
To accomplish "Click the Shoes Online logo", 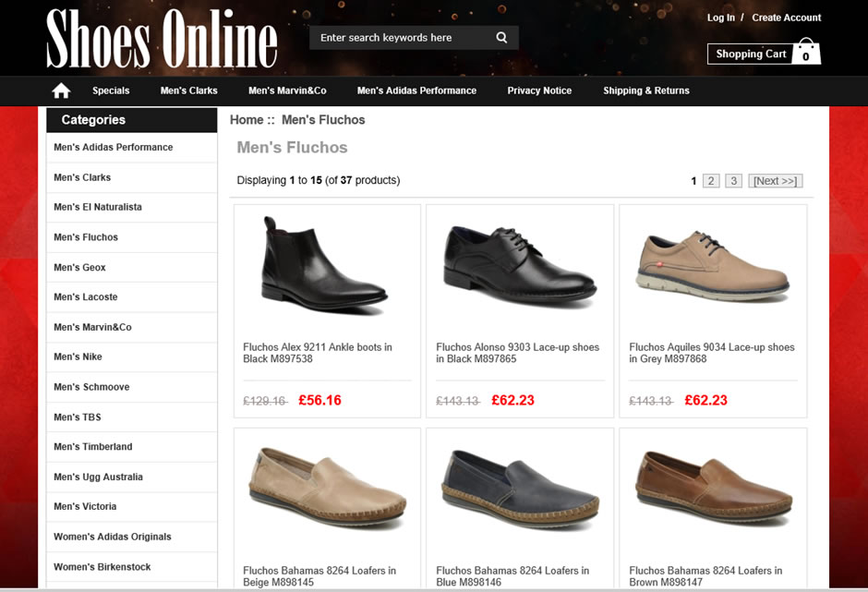I will pyautogui.click(x=162, y=39).
